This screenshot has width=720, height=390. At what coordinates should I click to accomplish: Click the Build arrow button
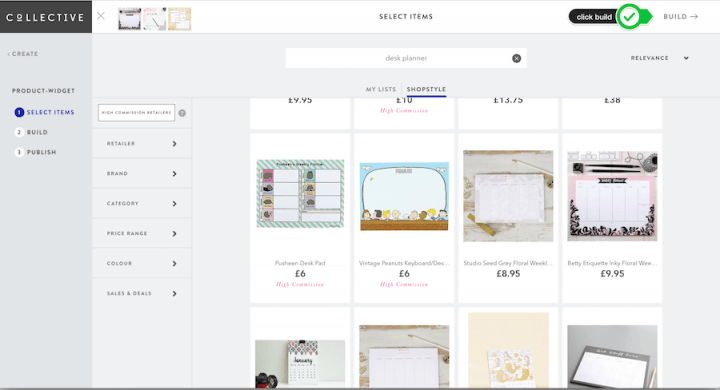pos(681,17)
